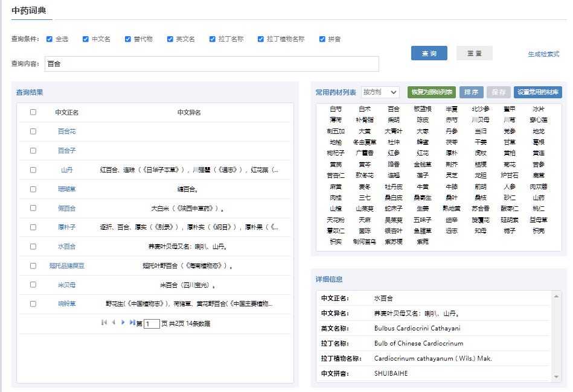
Task: Click 设置常用药材库 button
Action: [538, 92]
